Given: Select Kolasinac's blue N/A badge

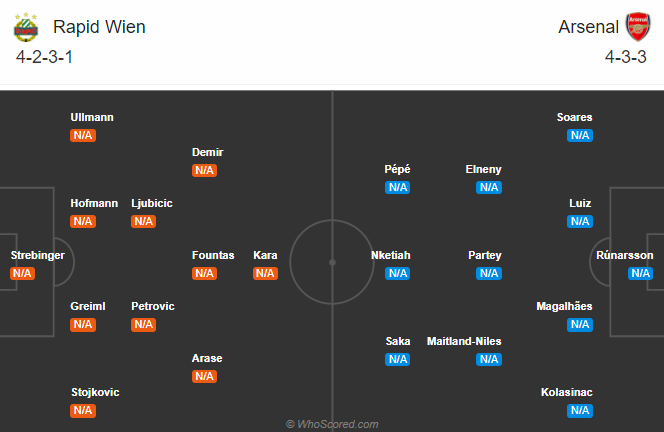Looking at the screenshot, I should [580, 410].
